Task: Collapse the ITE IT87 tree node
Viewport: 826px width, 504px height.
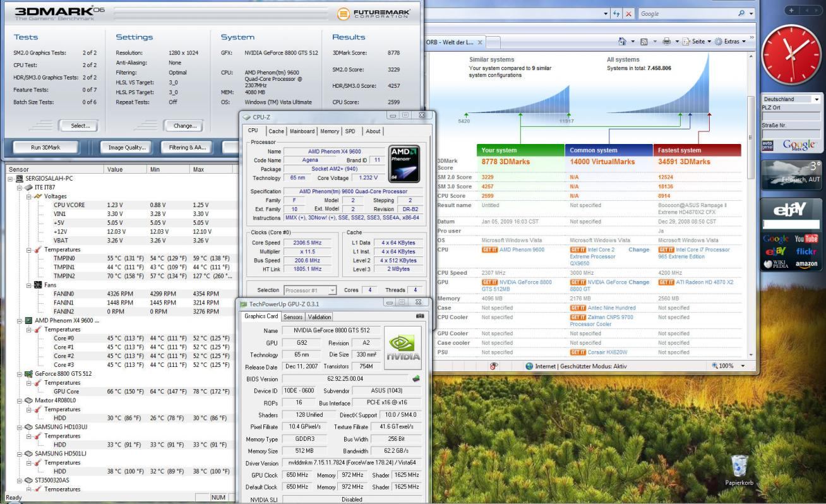Action: 19,188
